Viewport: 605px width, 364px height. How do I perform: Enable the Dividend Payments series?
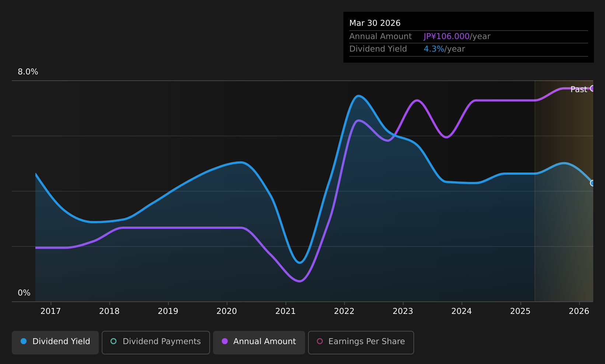pyautogui.click(x=155, y=342)
